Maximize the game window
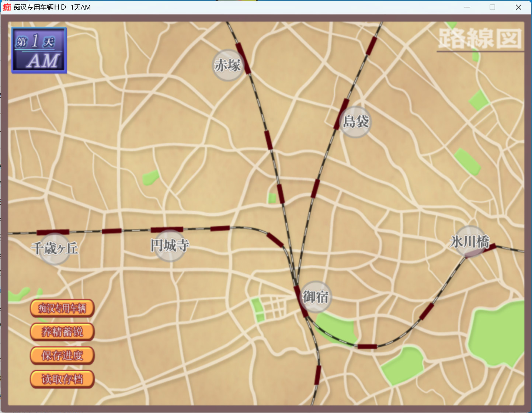This screenshot has height=413, width=532. 492,7
